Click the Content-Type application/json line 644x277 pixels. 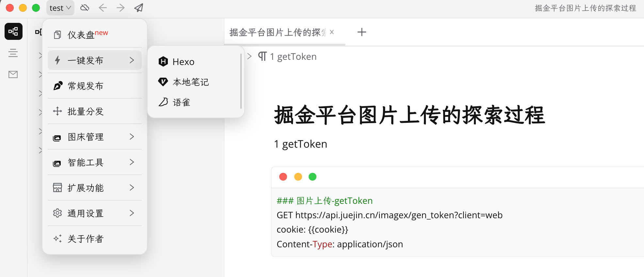click(x=340, y=244)
